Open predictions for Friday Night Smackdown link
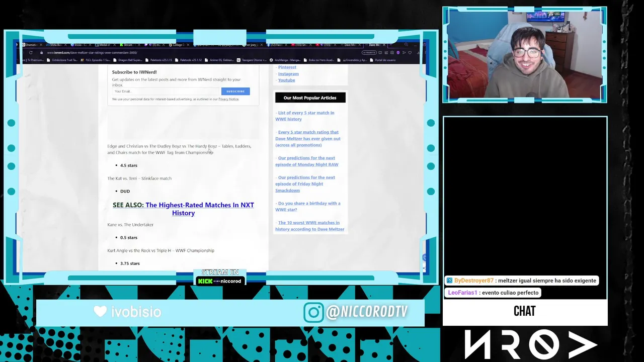This screenshot has width=644, height=362. click(x=305, y=184)
